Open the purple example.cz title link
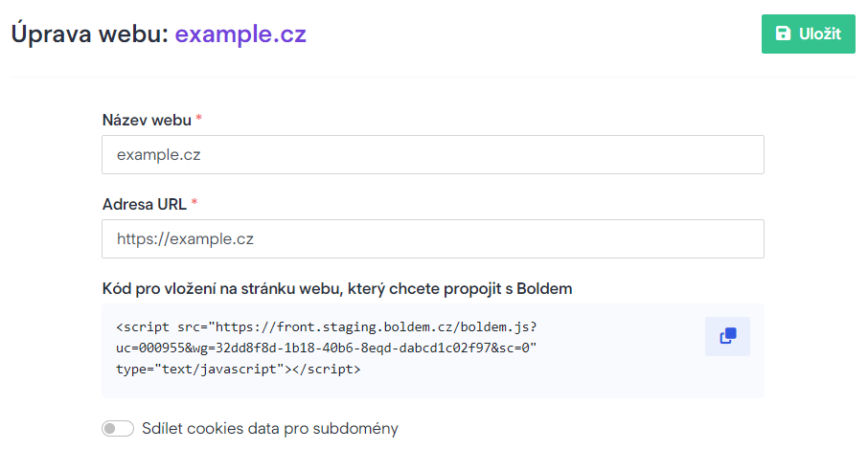Screen dimensions: 868x472 (x=240, y=34)
